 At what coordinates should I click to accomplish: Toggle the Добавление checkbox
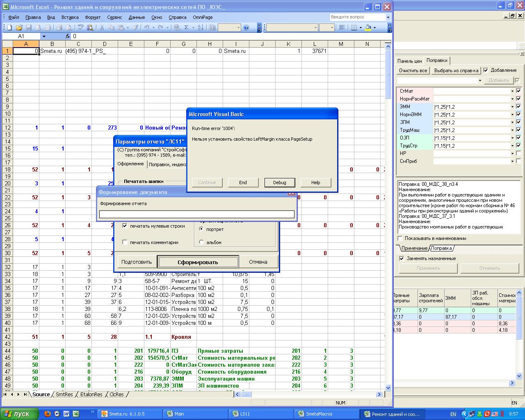[486, 70]
